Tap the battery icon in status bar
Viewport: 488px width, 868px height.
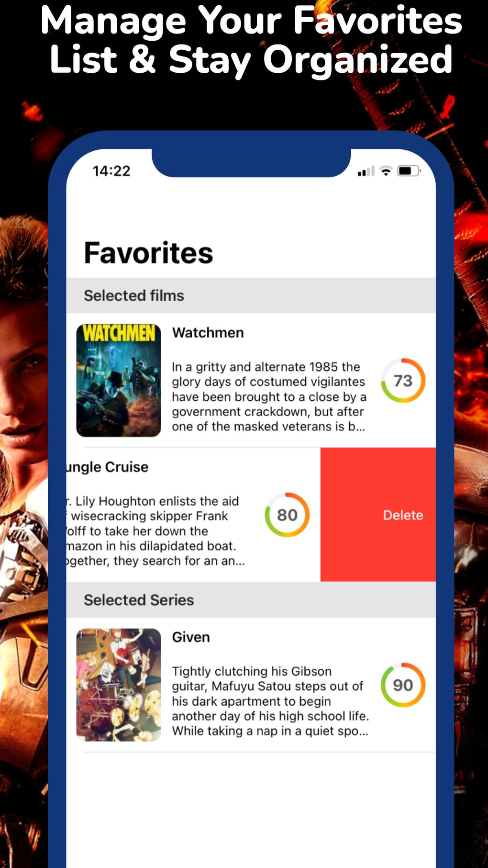[x=409, y=171]
